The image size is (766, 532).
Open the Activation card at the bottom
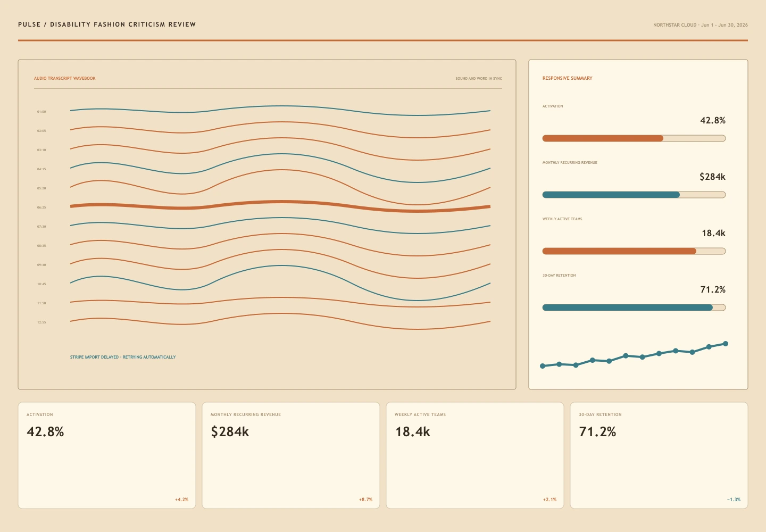point(107,455)
